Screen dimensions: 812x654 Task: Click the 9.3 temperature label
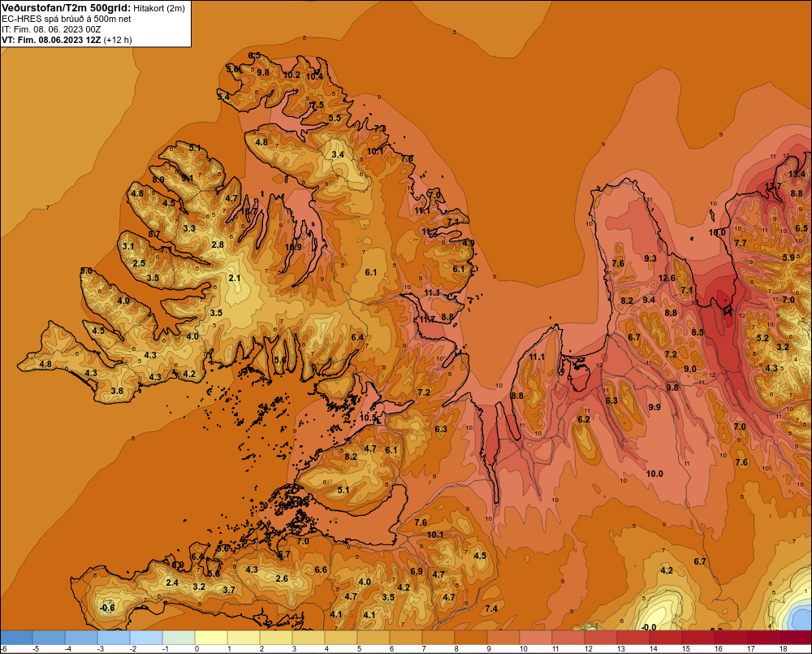650,258
